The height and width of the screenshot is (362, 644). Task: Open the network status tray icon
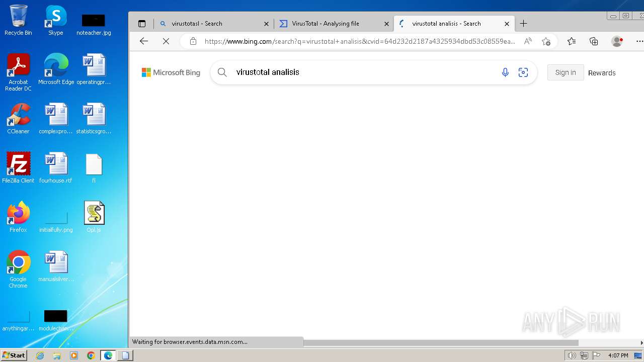tap(584, 355)
